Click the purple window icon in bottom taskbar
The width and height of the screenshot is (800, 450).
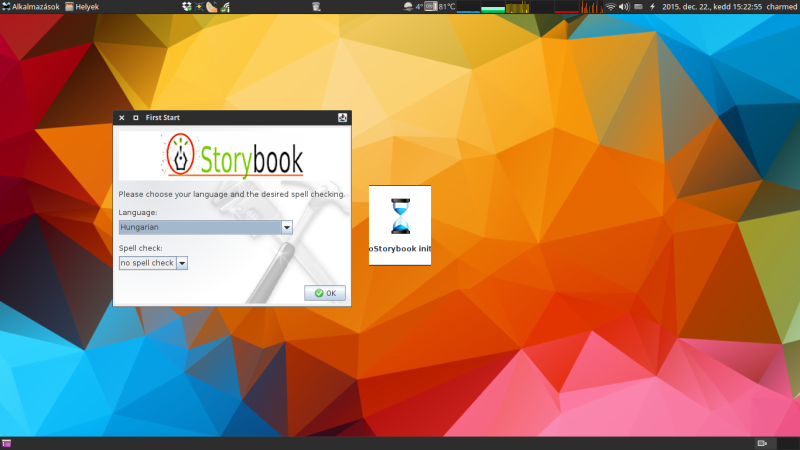click(6, 443)
